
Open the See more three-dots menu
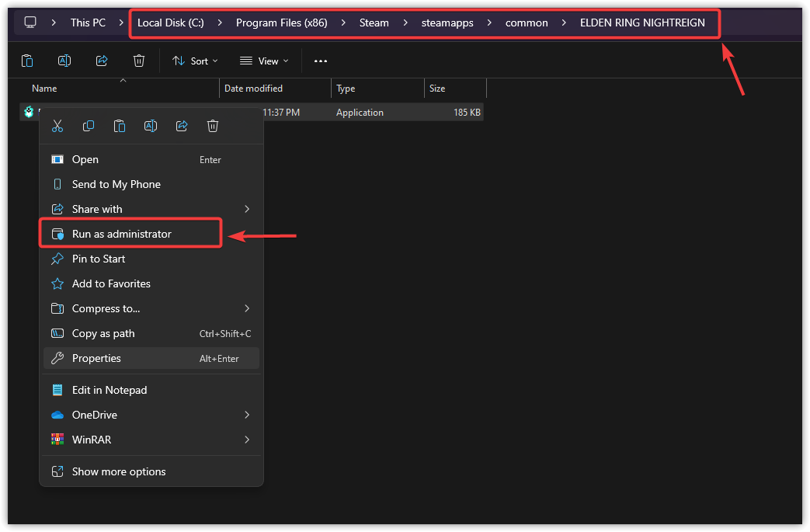tap(321, 61)
